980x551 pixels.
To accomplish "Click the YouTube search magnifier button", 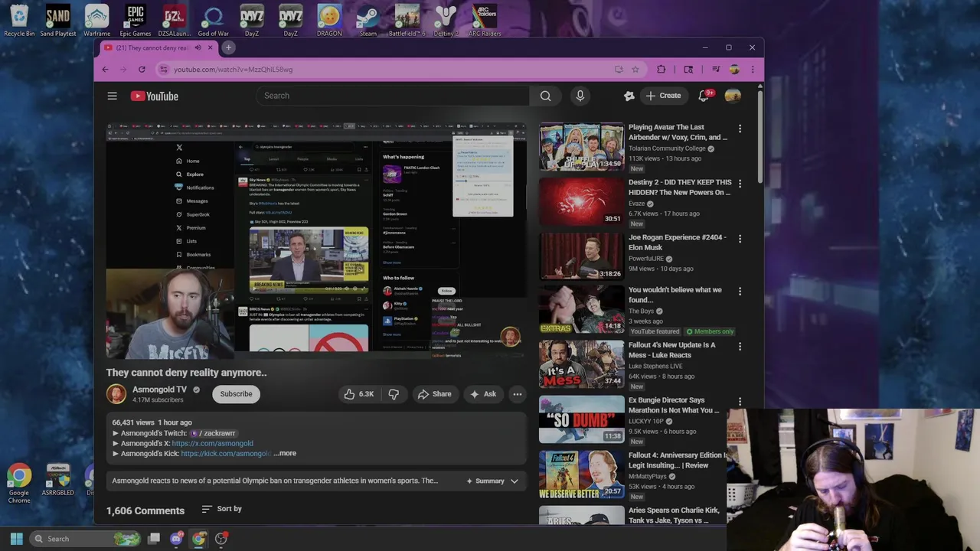I will pos(545,96).
